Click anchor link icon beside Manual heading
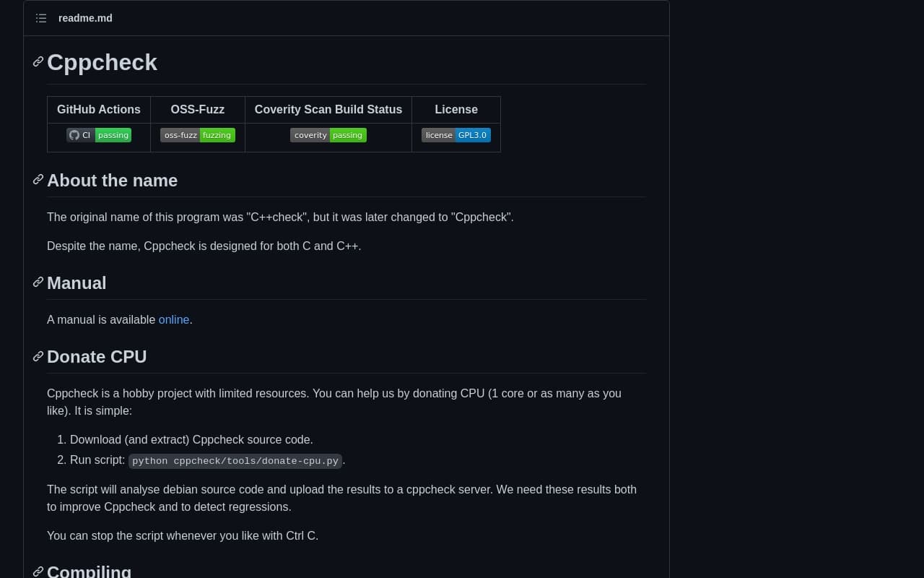Image resolution: width=924 pixels, height=578 pixels. pyautogui.click(x=38, y=282)
